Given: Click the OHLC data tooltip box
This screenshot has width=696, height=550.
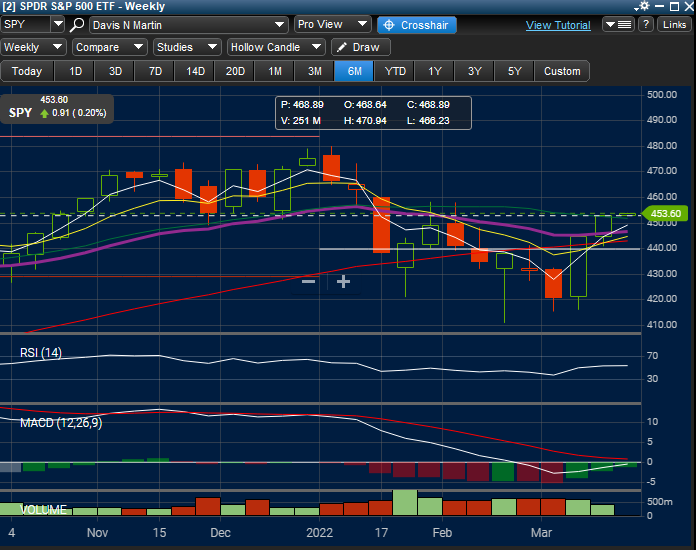Looking at the screenshot, I should pyautogui.click(x=373, y=113).
